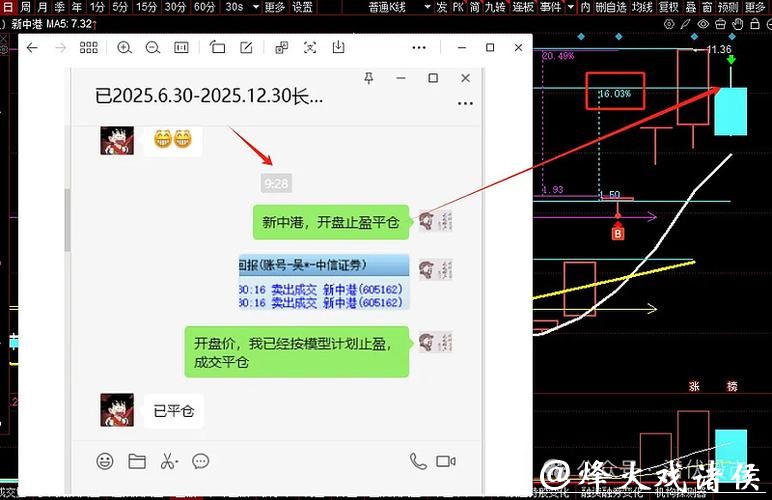This screenshot has height=500, width=772.
Task: Extract text with the scan recognition icon
Action: tap(310, 48)
